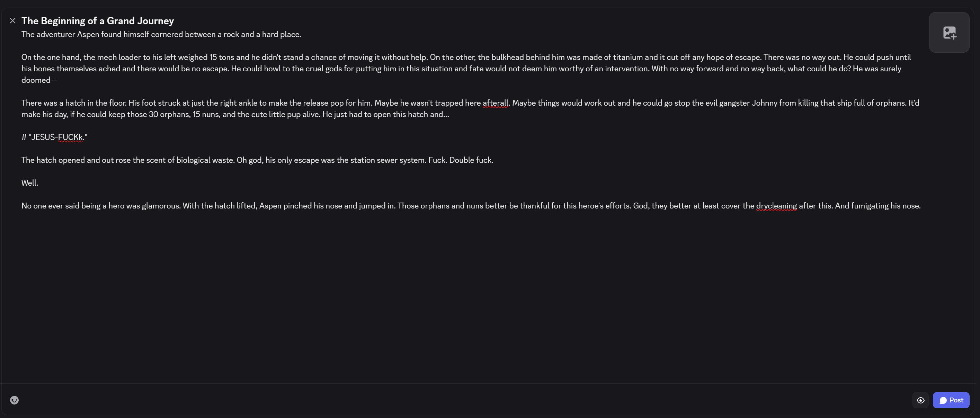Toggle the preview eye icon
The image size is (980, 418).
pyautogui.click(x=920, y=400)
